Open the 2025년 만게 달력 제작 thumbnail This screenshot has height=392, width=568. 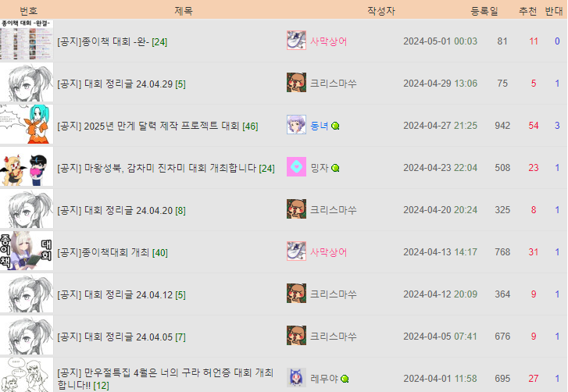27,124
